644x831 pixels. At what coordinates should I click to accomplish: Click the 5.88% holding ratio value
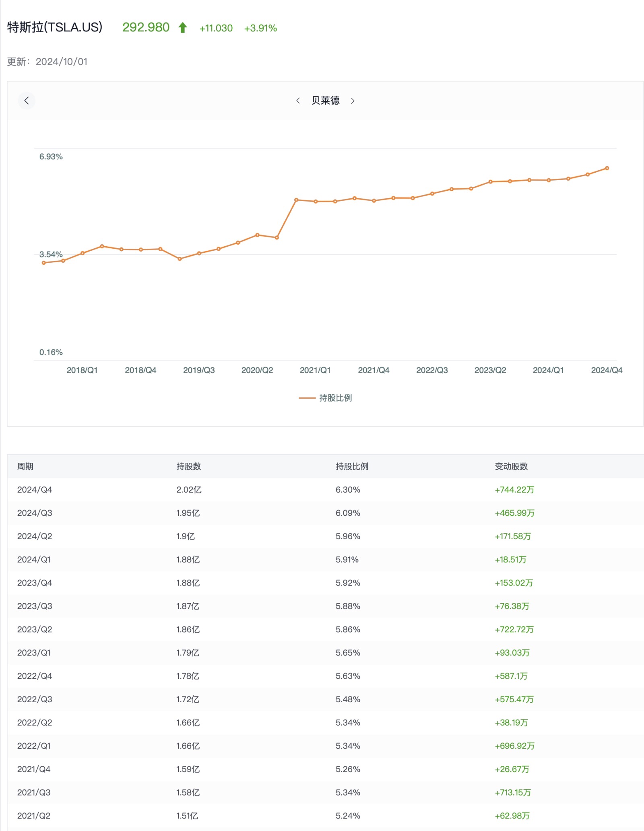(348, 606)
